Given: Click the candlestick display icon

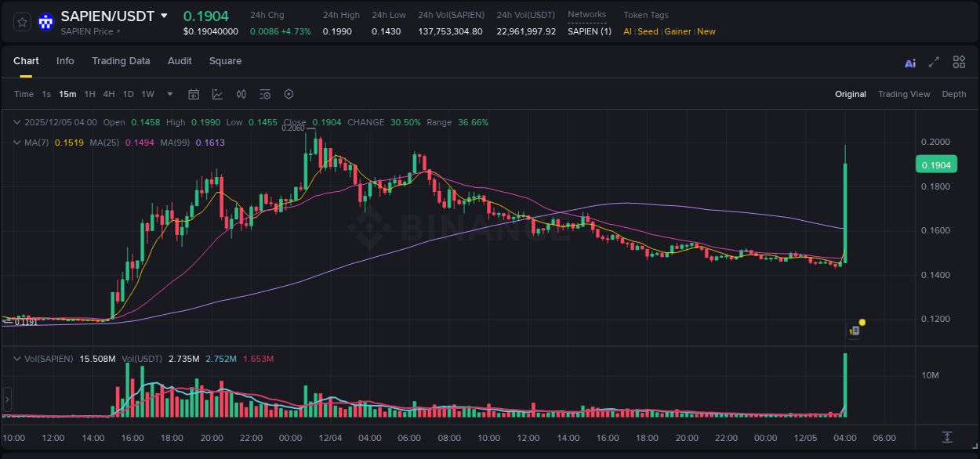Looking at the screenshot, I should pyautogui.click(x=241, y=94).
